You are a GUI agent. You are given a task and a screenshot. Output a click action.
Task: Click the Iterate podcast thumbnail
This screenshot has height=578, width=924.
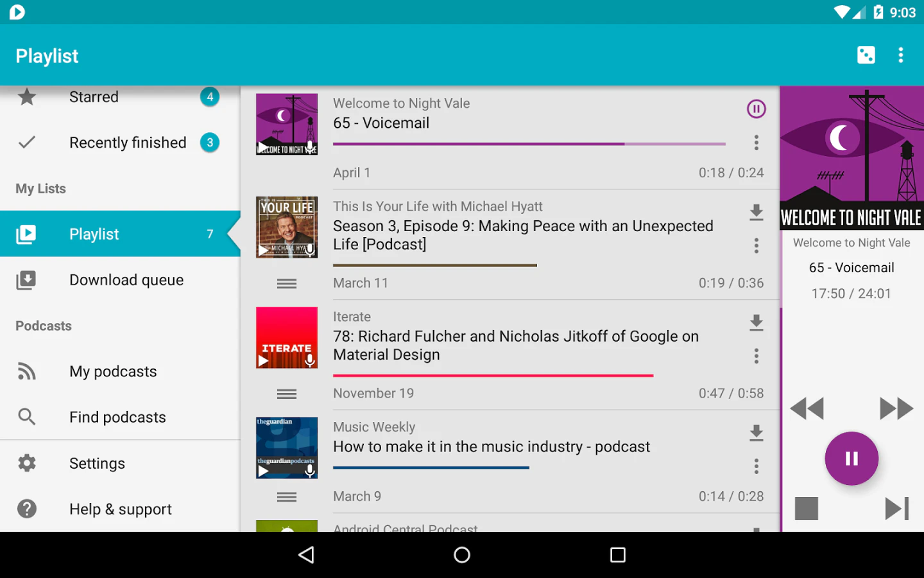click(x=287, y=338)
